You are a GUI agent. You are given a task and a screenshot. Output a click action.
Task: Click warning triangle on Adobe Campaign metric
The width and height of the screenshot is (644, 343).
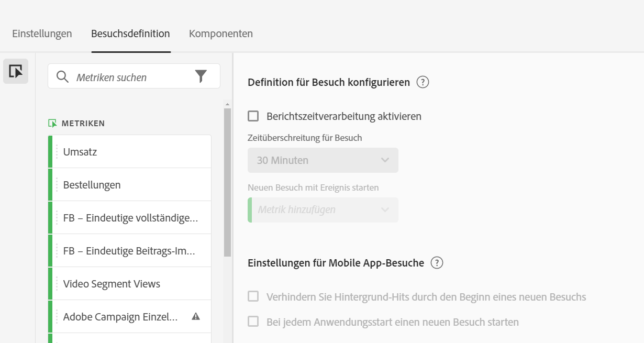pyautogui.click(x=196, y=316)
